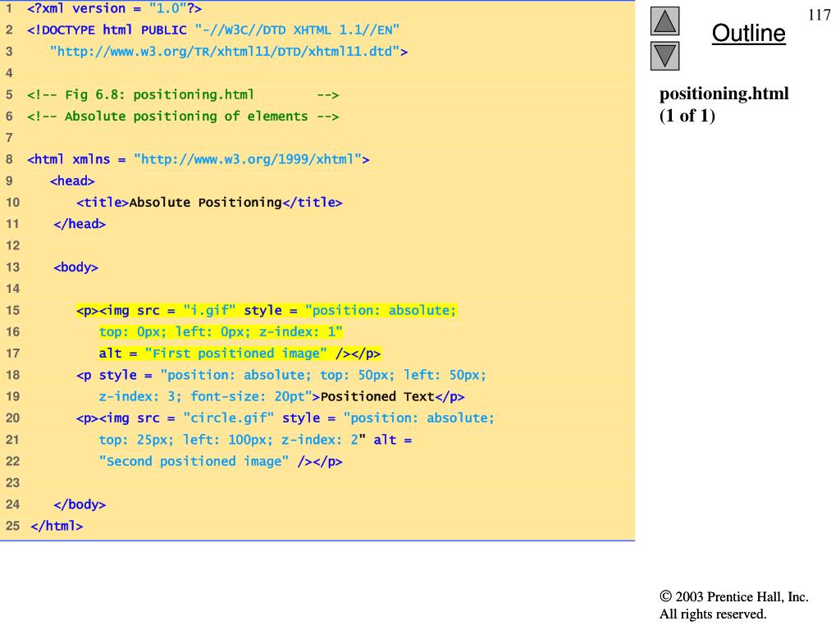Click the xml version declaration line
840x630 pixels.
tap(114, 8)
